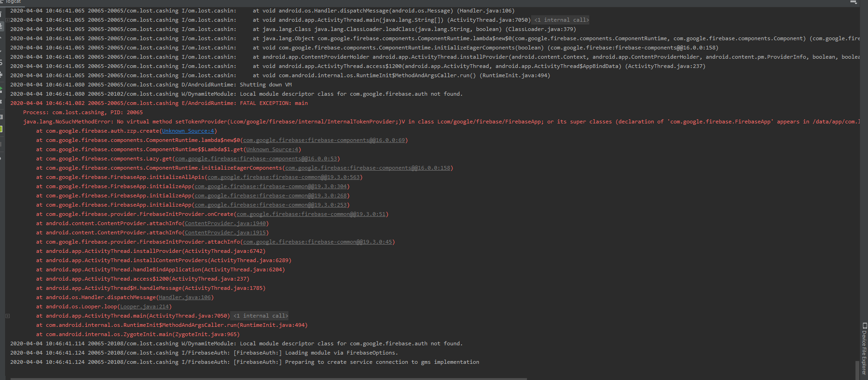The height and width of the screenshot is (380, 868).
Task: Expand '<1 internal call>' in the red stack trace
Action: coord(261,316)
